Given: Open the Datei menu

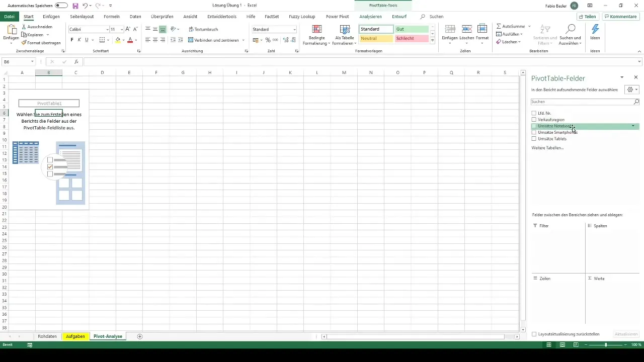Looking at the screenshot, I should [x=9, y=17].
